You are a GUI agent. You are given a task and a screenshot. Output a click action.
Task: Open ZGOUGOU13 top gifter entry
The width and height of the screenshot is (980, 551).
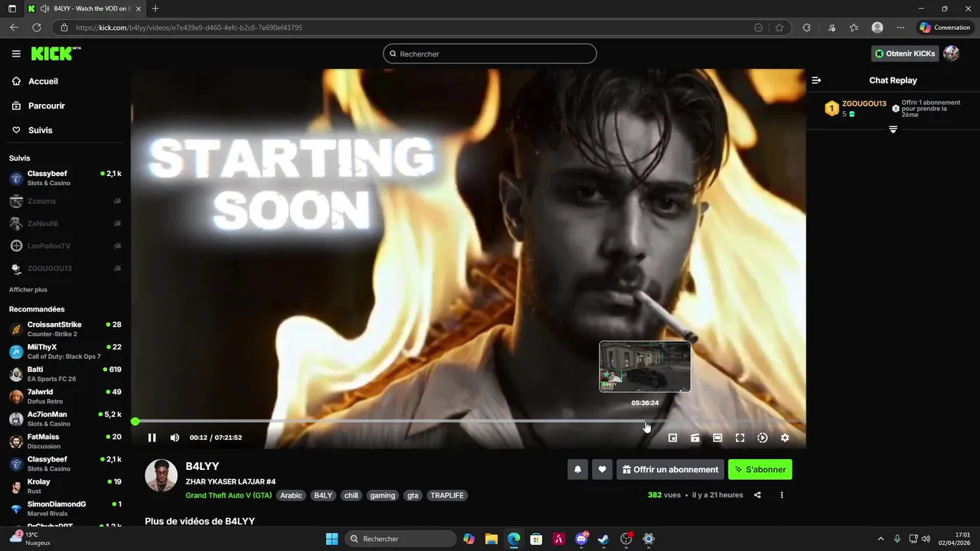(x=855, y=108)
